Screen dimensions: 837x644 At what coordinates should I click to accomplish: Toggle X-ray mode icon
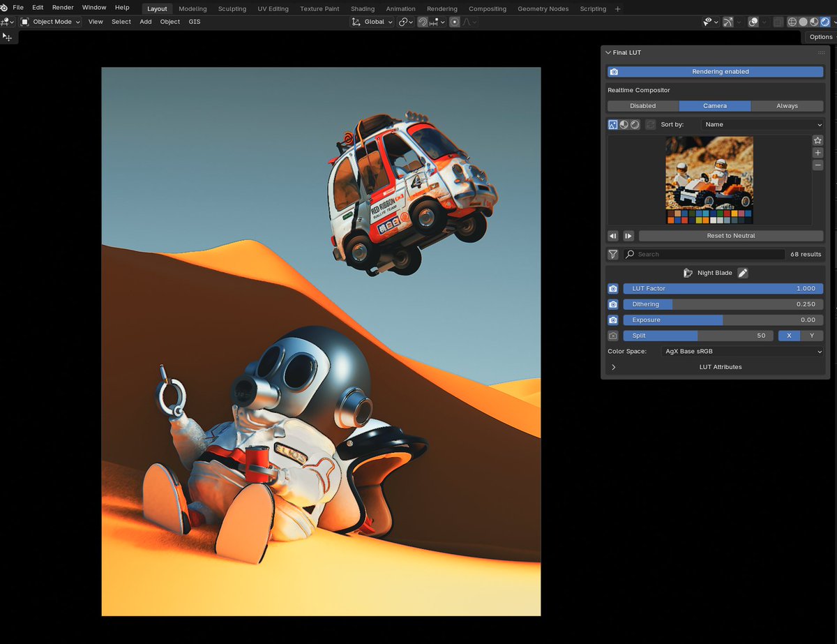(x=778, y=22)
